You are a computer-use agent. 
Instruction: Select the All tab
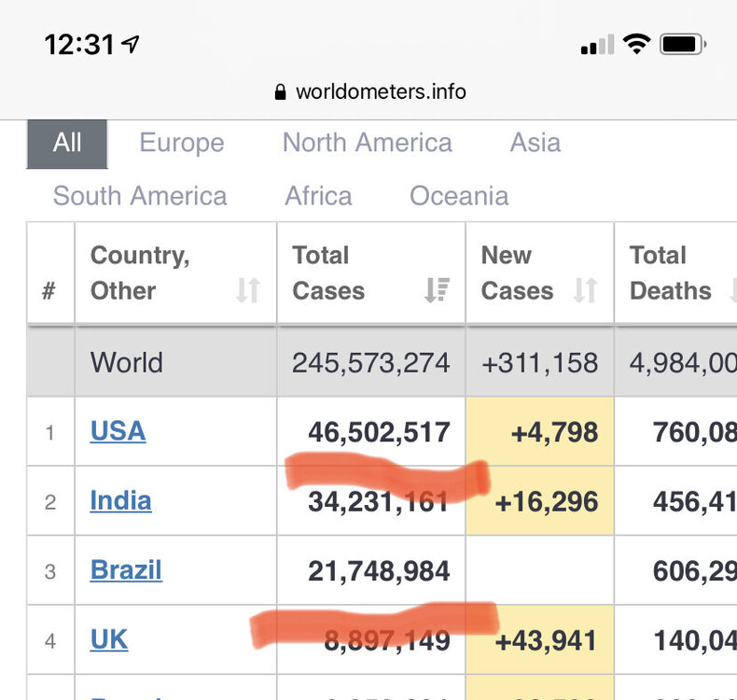click(x=67, y=143)
